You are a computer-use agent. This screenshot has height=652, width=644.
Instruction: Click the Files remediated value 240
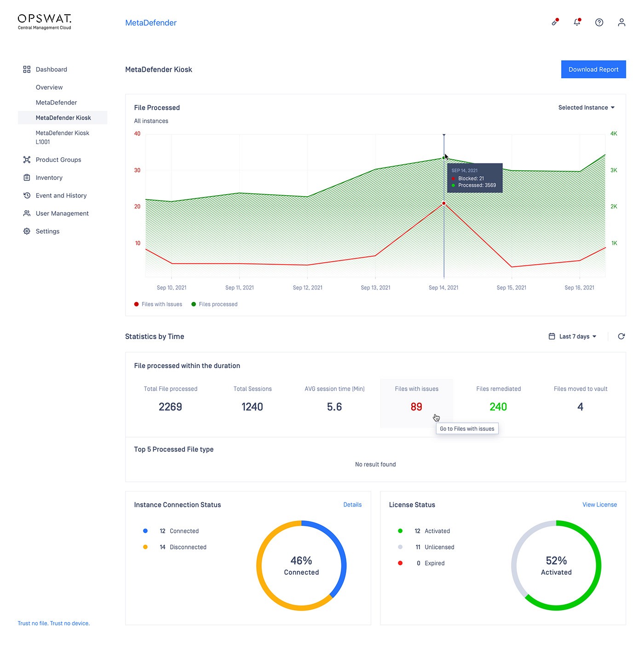pyautogui.click(x=498, y=407)
